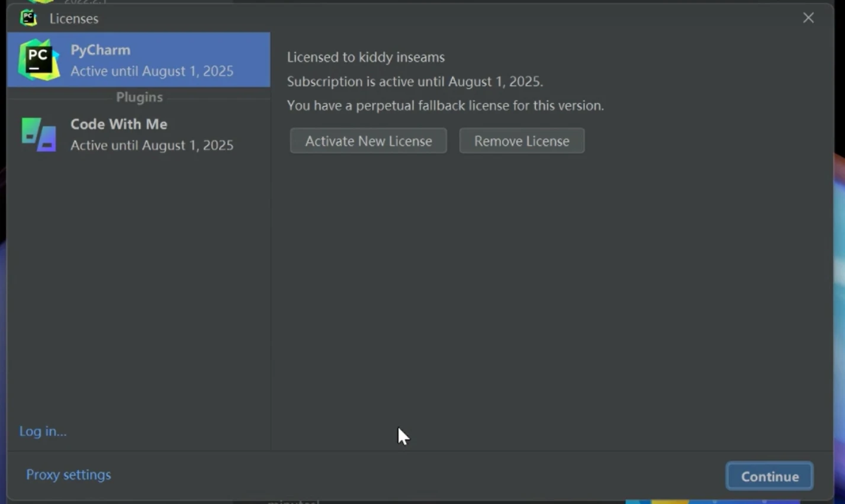This screenshot has width=845, height=504.
Task: Select the Code With Me entry name
Action: click(118, 124)
